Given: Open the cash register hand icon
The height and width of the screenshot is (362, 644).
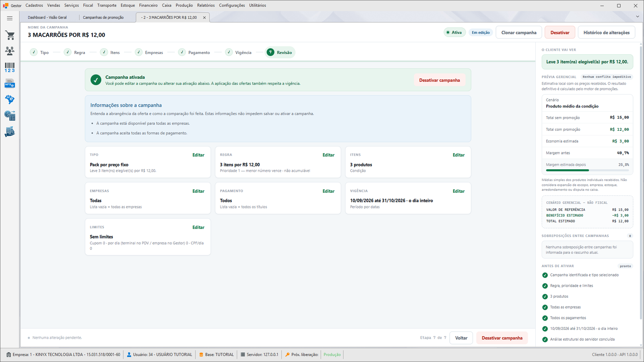Looking at the screenshot, I should click(10, 132).
